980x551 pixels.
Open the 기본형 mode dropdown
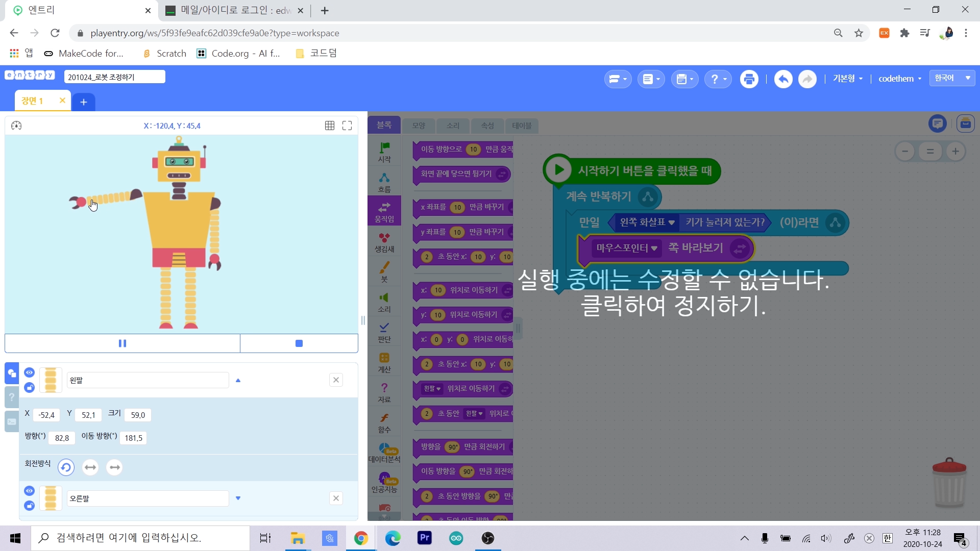coord(847,79)
